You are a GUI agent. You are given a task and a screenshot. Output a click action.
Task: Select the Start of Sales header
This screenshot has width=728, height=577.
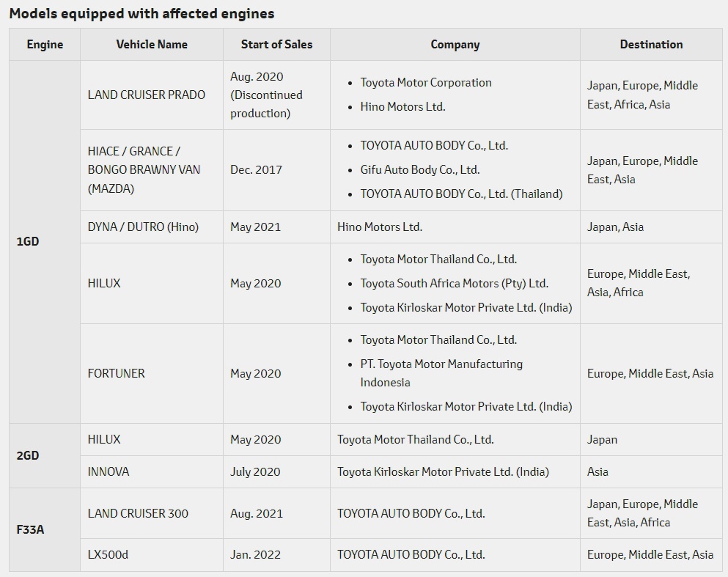tap(276, 45)
